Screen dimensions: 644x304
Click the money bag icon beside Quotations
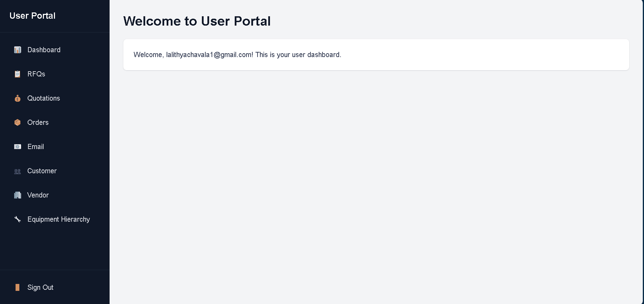(x=18, y=99)
